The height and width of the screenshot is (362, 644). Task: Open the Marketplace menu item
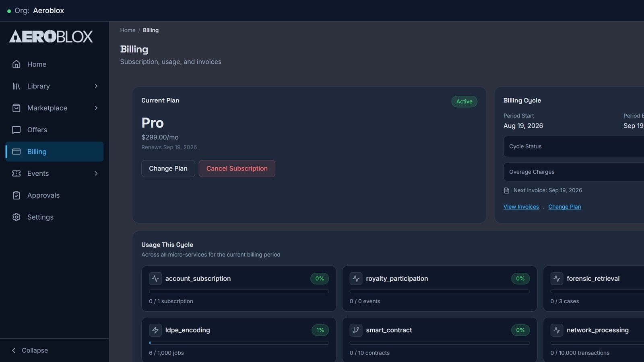point(54,108)
